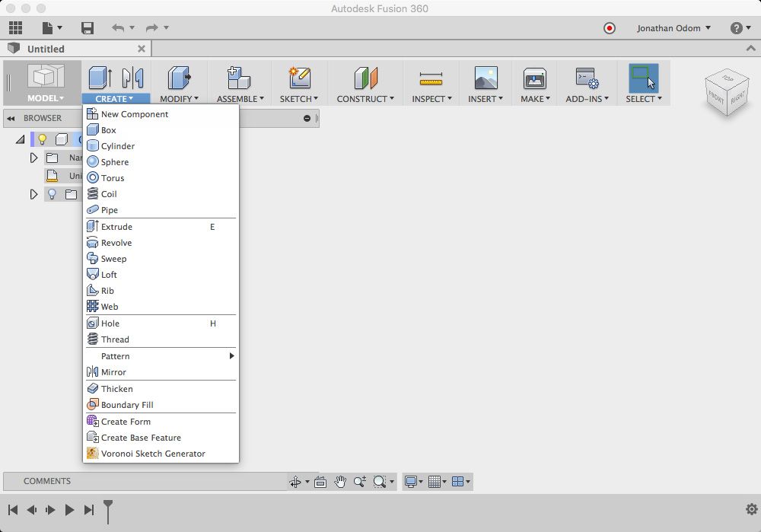
Task: Click the Select tool icon
Action: [644, 78]
